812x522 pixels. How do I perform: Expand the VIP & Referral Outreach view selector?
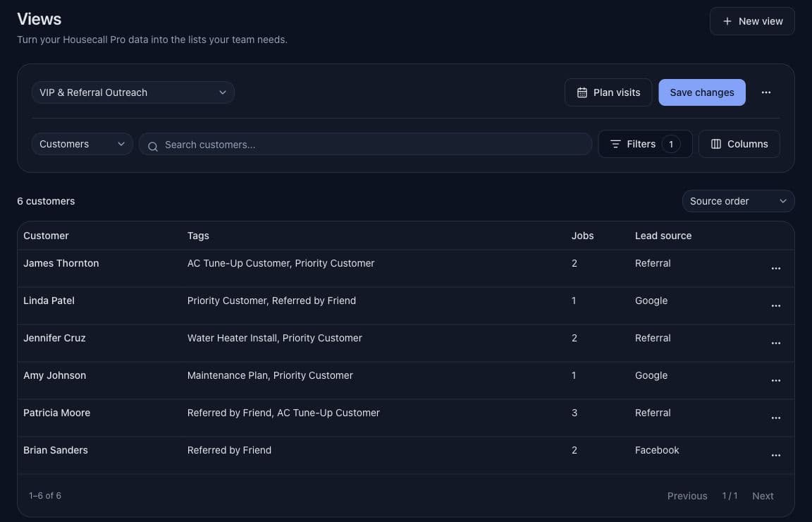[133, 92]
